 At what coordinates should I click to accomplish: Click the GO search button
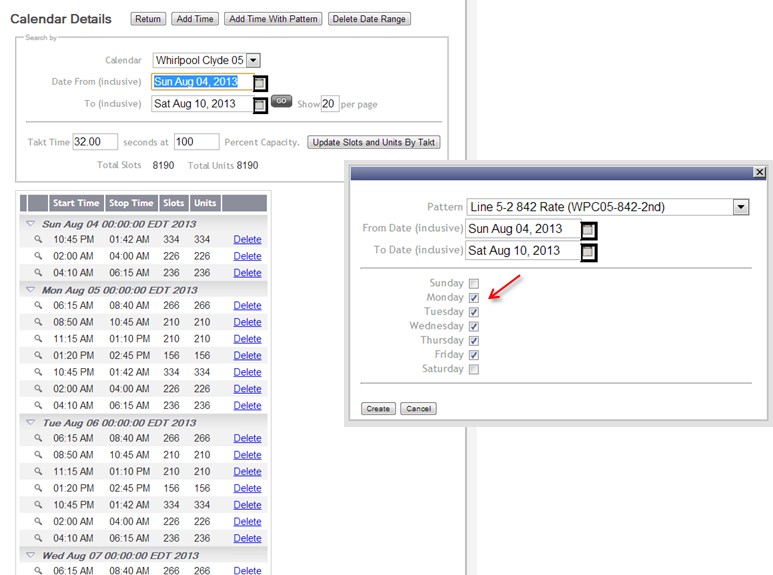[x=281, y=101]
